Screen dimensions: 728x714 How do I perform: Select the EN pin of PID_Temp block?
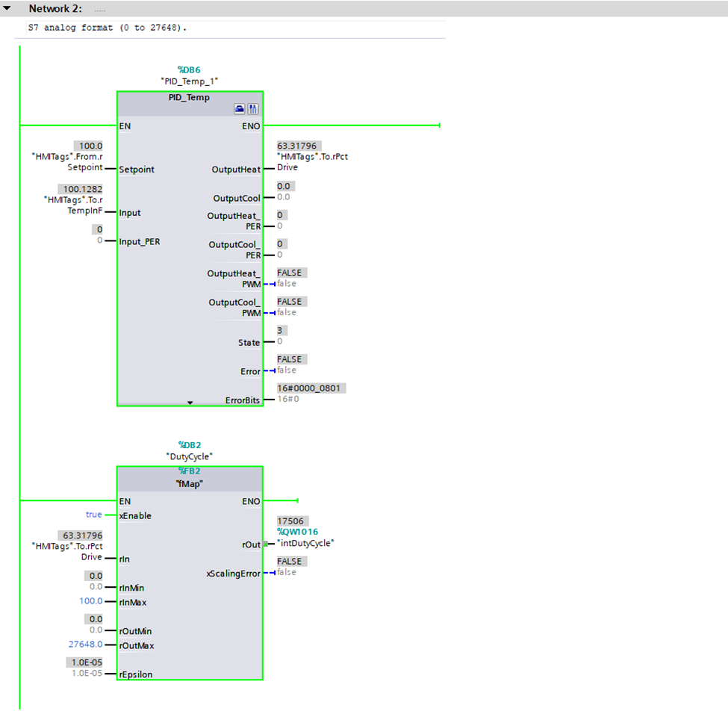pos(125,126)
